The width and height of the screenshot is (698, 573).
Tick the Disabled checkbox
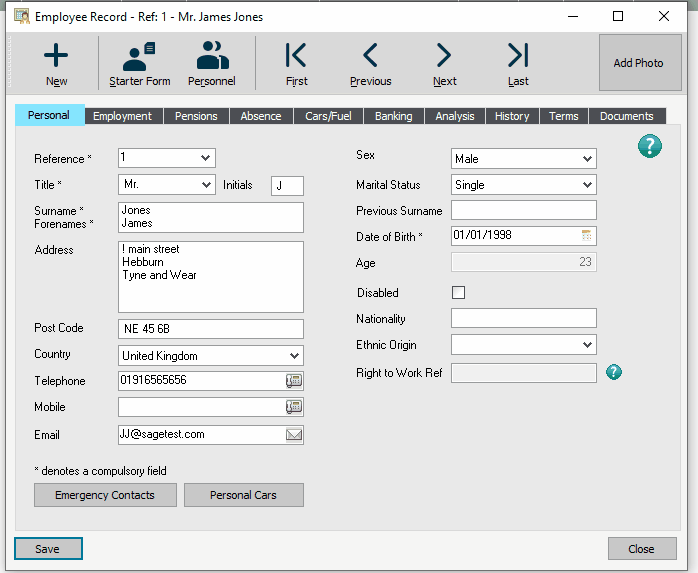click(459, 293)
